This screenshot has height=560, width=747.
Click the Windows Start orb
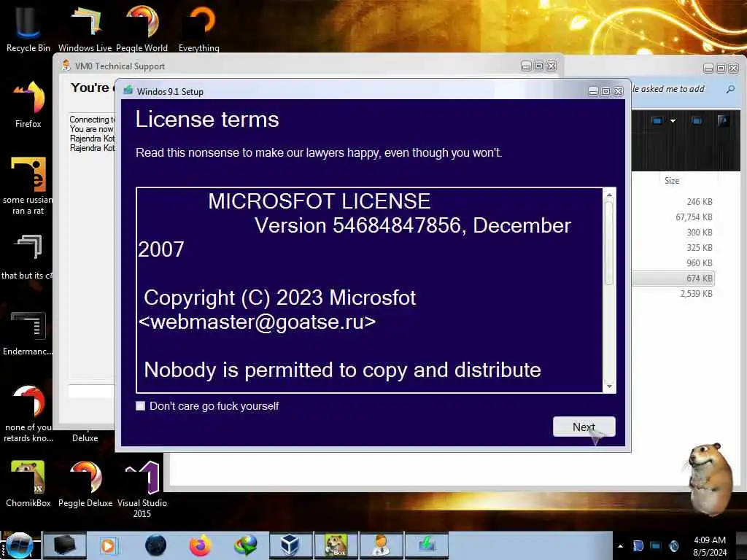19,545
